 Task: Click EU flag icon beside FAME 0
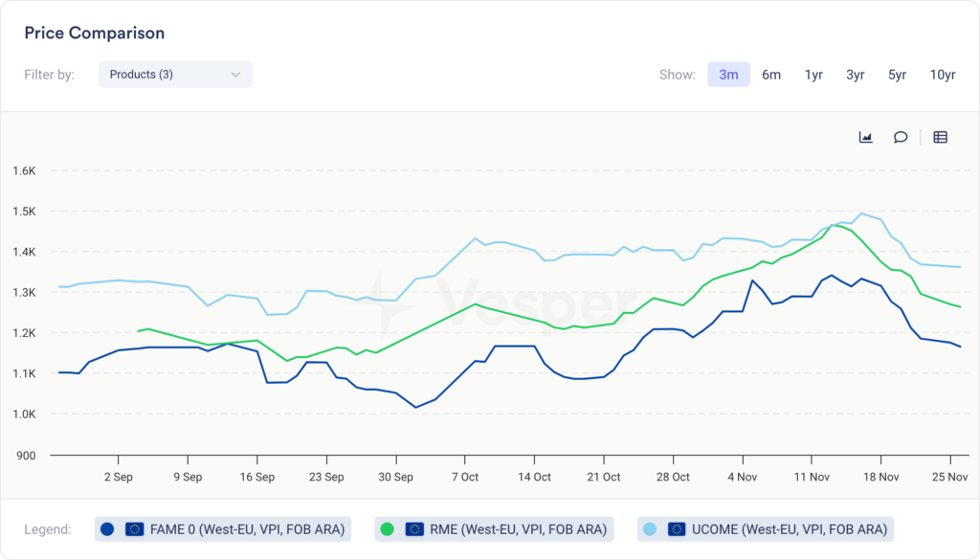pyautogui.click(x=135, y=528)
